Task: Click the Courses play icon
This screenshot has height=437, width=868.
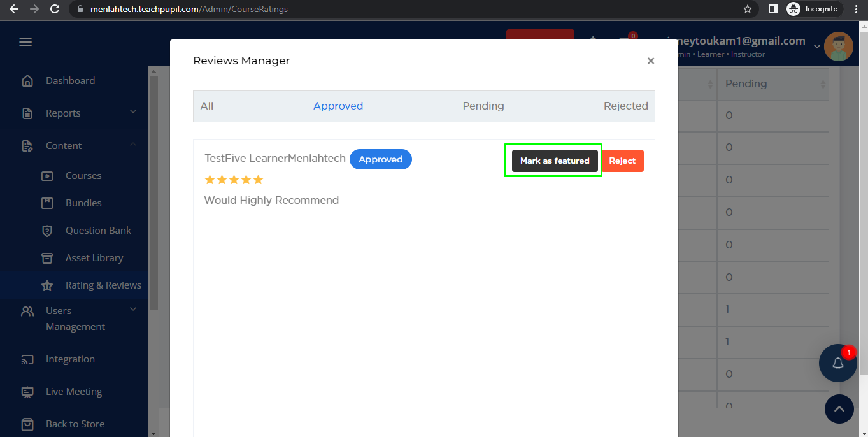Action: [x=47, y=176]
